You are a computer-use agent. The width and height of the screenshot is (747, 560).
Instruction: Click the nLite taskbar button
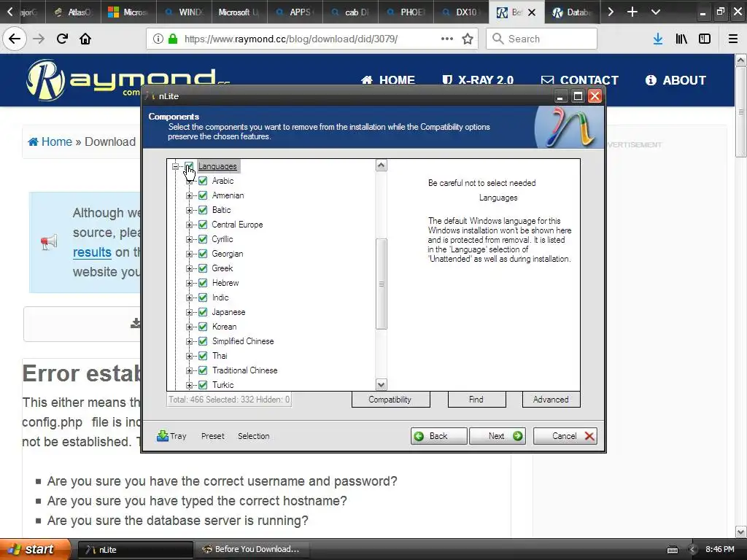(x=136, y=549)
